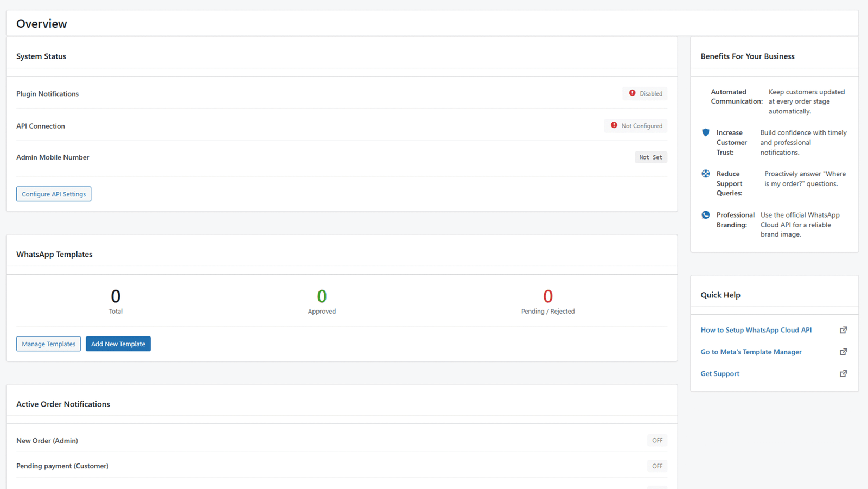Image resolution: width=868 pixels, height=489 pixels.
Task: Click the red warning icon beside Disabled
Action: click(632, 93)
